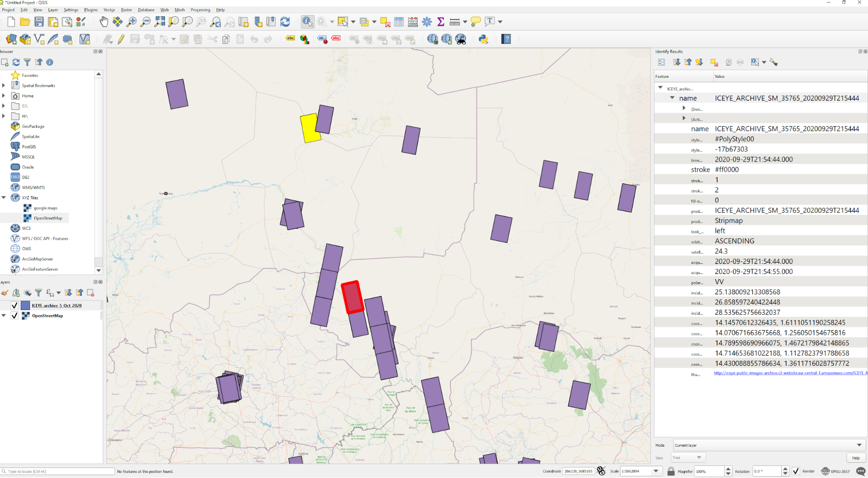
Task: Open the Scale dropdown in status bar
Action: pyautogui.click(x=656, y=471)
